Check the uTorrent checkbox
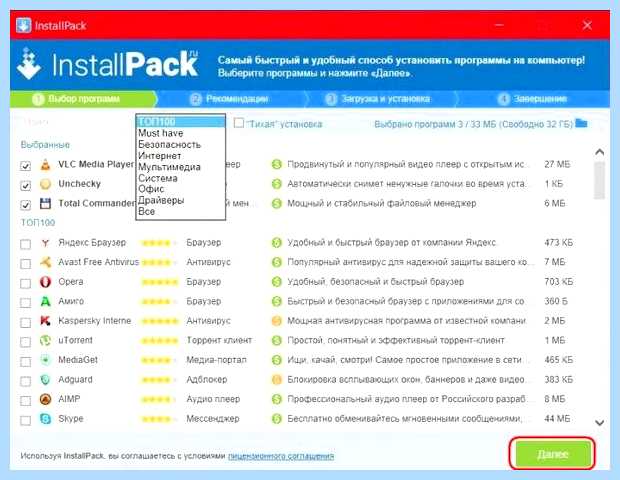Image resolution: width=620 pixels, height=480 pixels. [25, 342]
